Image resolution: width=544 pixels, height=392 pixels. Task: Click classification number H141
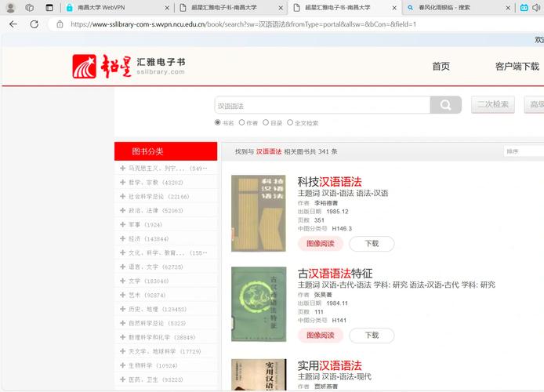click(x=339, y=320)
